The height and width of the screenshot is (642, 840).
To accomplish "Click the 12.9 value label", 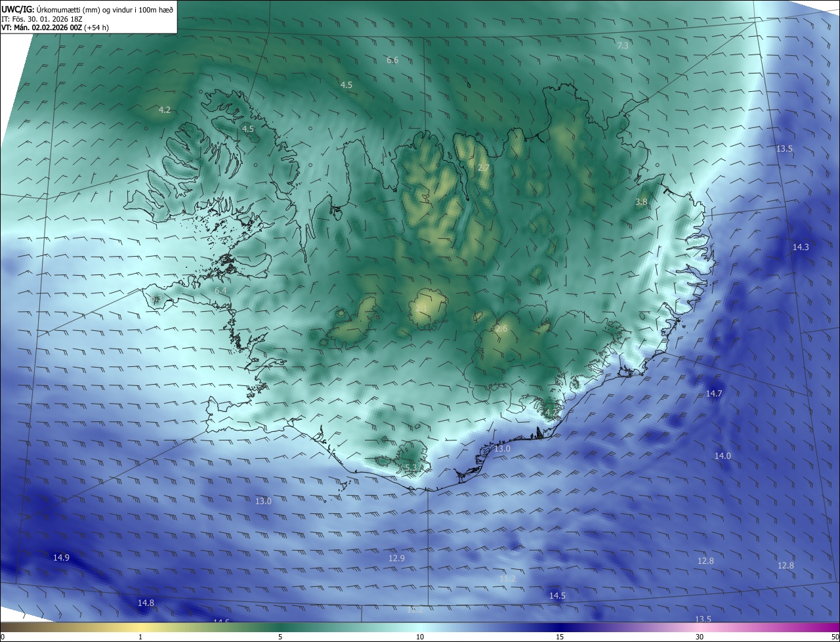I will 396,558.
